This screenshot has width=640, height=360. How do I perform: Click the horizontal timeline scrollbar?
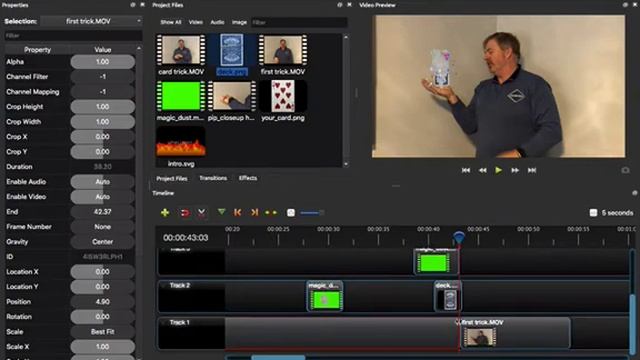278,357
